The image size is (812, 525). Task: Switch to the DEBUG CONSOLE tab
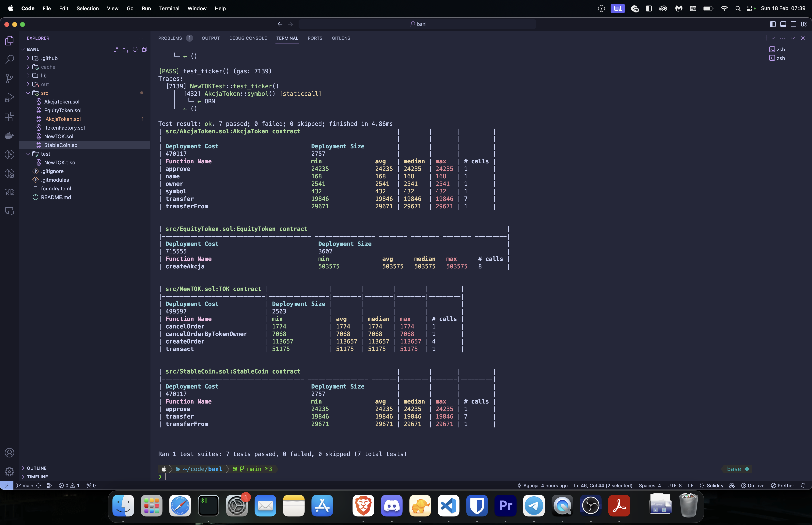tap(248, 38)
